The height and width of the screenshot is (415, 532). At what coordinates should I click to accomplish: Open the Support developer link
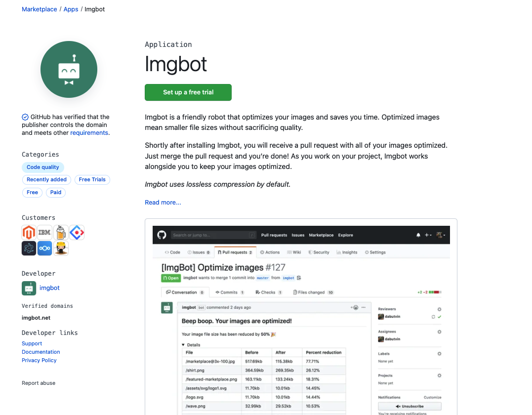(32, 343)
